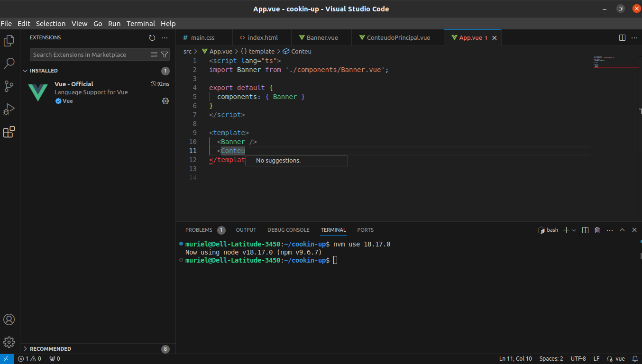The width and height of the screenshot is (642, 364).
Task: Click the 92ms activation time label
Action: [160, 84]
